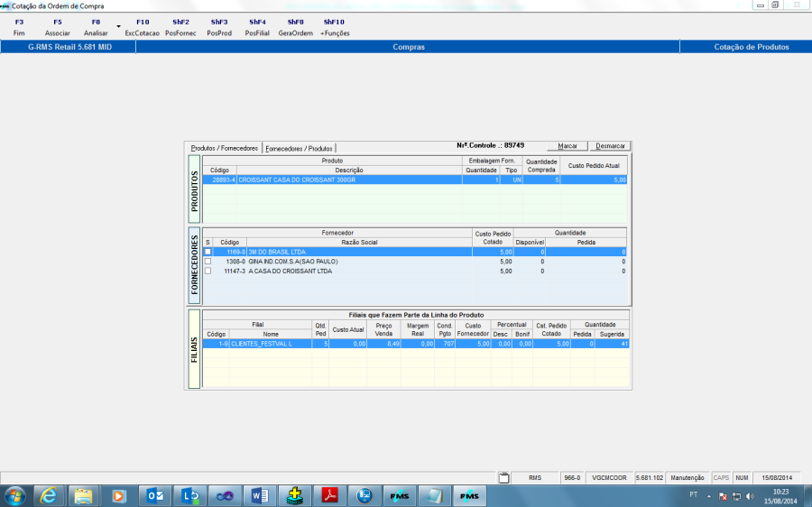This screenshot has width=812, height=507.
Task: Open Lync from the taskbar
Action: tap(189, 496)
